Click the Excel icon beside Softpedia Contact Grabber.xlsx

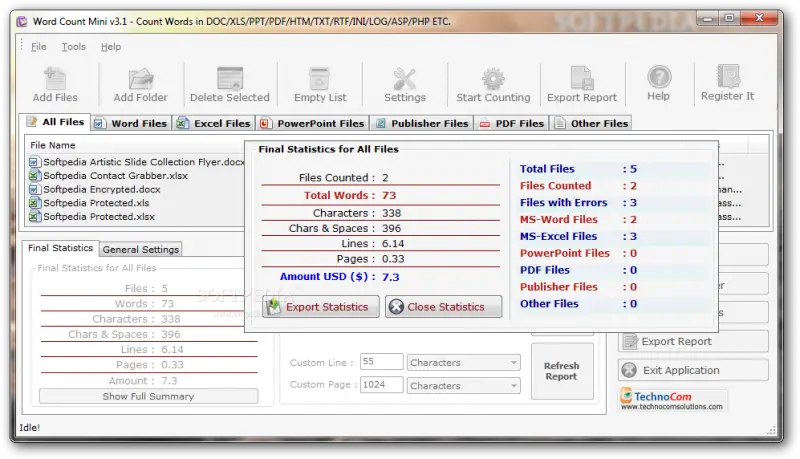[34, 175]
